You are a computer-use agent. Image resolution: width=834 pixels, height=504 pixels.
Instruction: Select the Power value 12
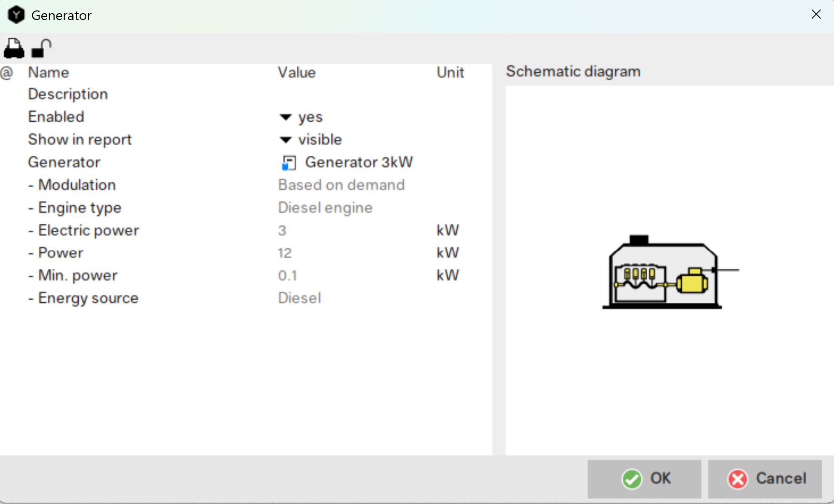(x=285, y=253)
